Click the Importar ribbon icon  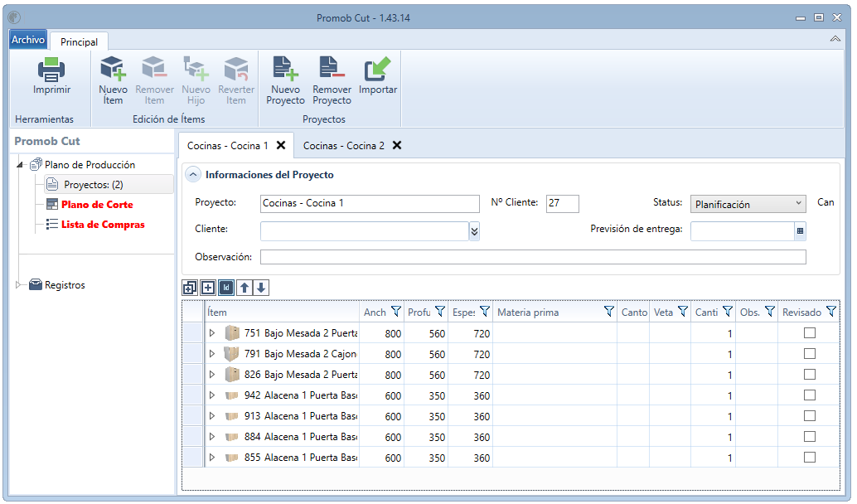point(378,69)
